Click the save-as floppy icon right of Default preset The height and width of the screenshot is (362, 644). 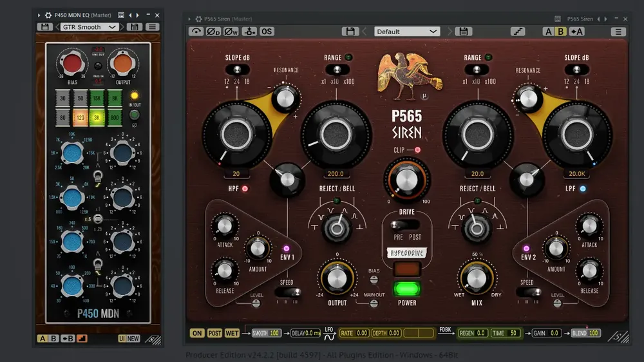pos(464,32)
